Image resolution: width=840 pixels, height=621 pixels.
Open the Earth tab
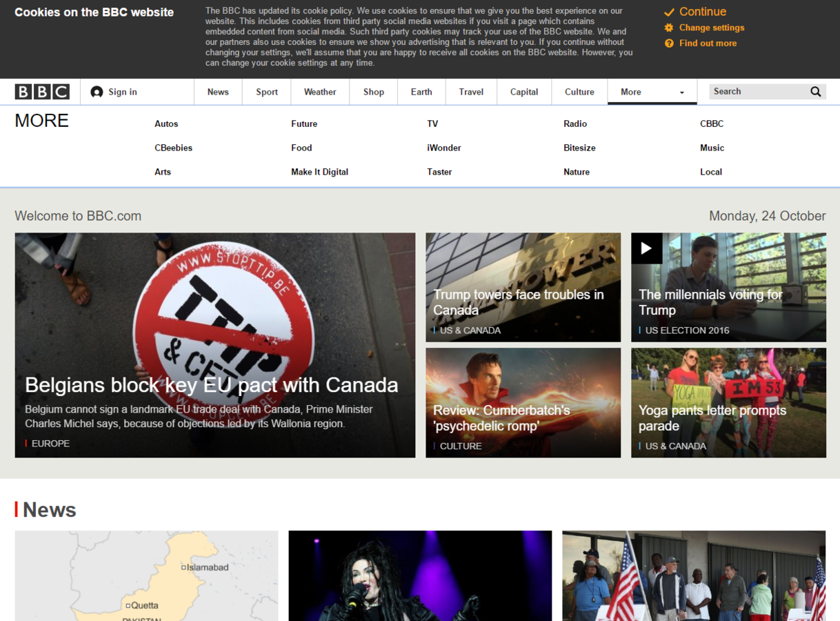pos(421,92)
